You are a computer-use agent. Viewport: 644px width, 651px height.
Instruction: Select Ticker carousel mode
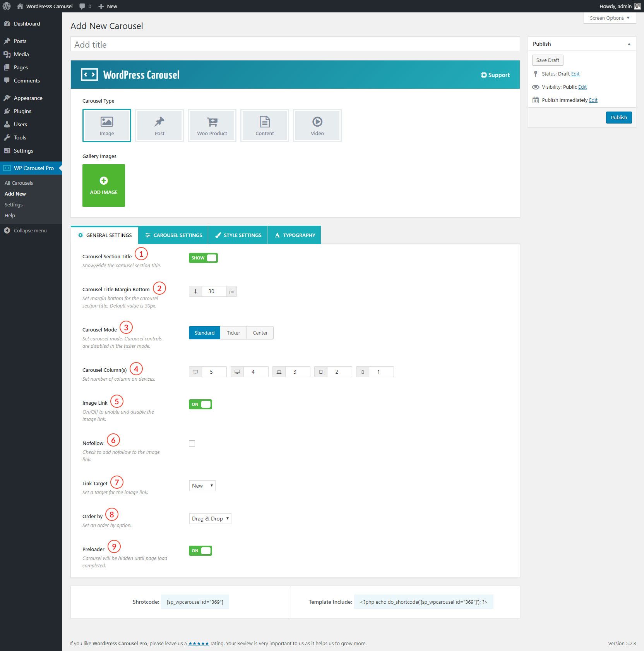(233, 333)
